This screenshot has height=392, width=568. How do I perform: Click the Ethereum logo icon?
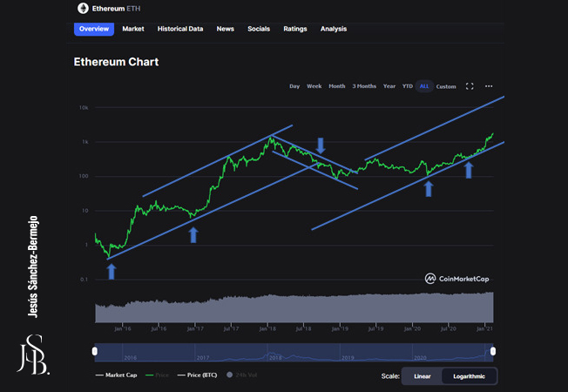(83, 8)
